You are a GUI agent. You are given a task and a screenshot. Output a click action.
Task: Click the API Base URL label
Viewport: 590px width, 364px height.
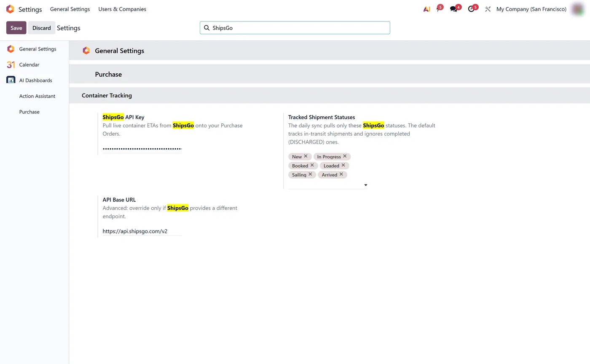[x=119, y=200]
